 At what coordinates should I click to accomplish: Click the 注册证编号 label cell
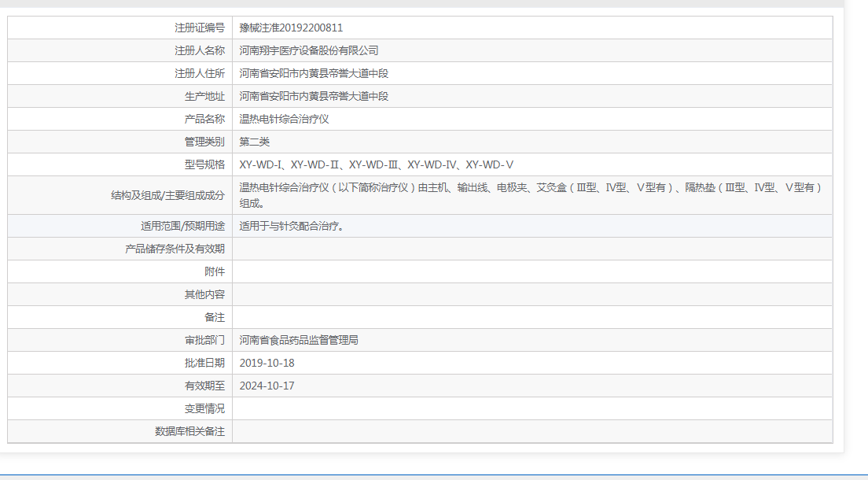pos(120,28)
